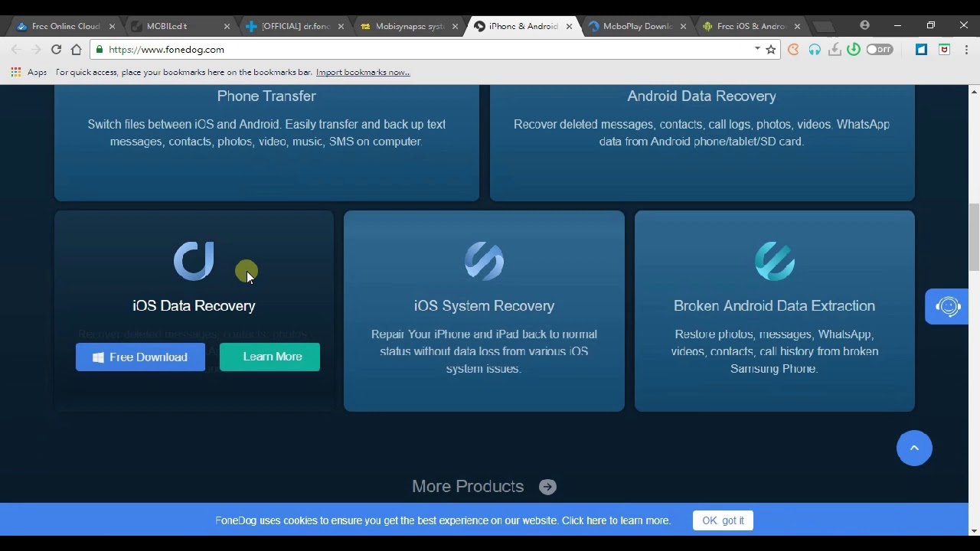Click the headphones extension icon
The width and height of the screenshot is (980, 551).
pos(815,50)
